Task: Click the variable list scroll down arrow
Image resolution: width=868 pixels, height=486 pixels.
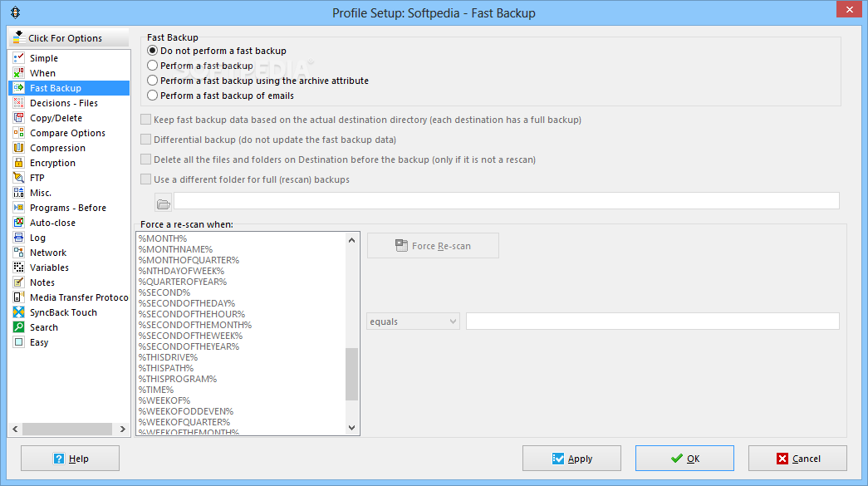Action: tap(351, 427)
